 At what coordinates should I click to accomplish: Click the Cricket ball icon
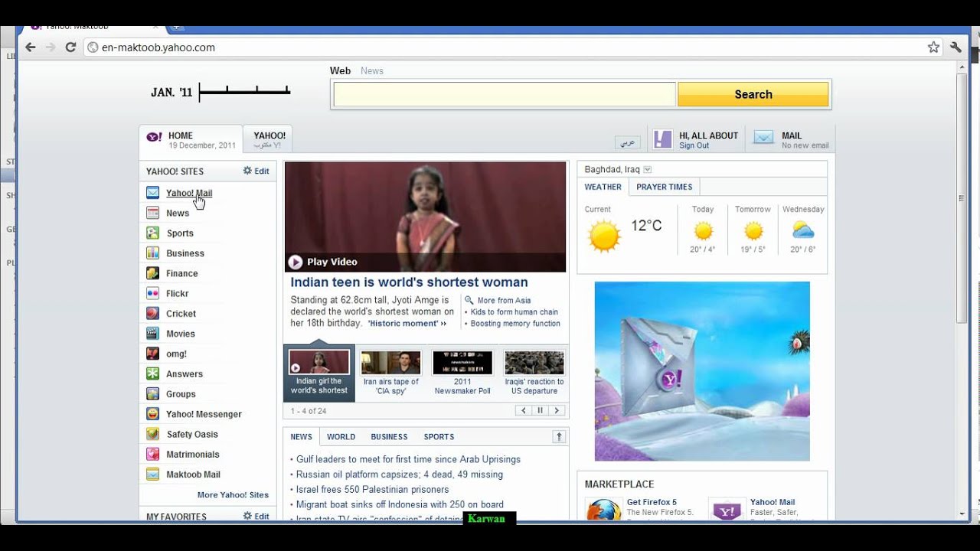pos(152,314)
